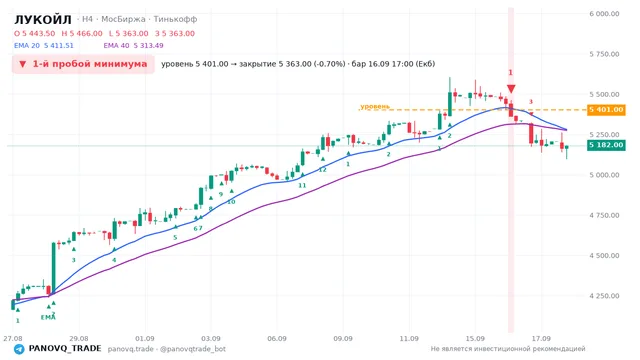Select the '1-й пробой минимума' badge
The image size is (640, 360).
83,64
